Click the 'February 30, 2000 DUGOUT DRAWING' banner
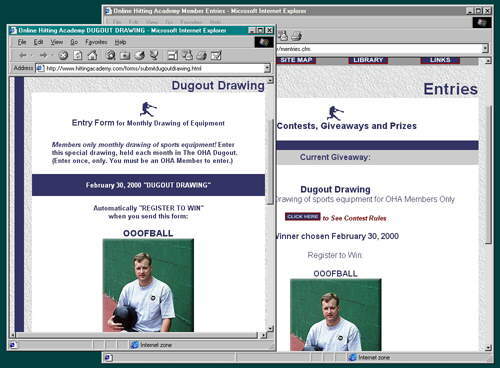500x368 pixels. (148, 185)
